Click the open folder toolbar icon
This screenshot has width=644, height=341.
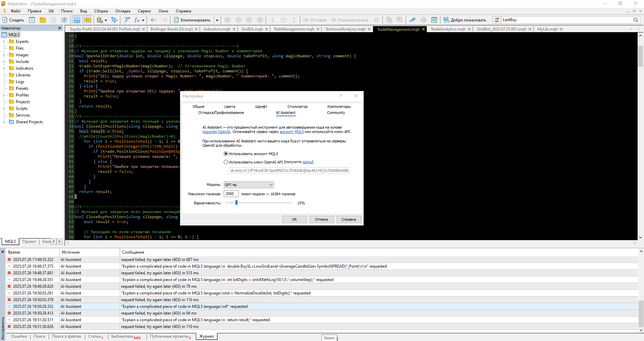point(43,20)
